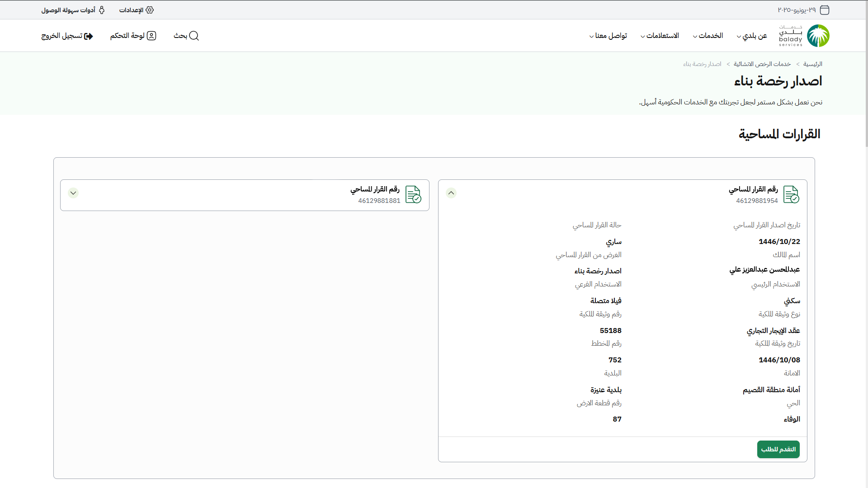Click the search magnifier icon
The width and height of the screenshot is (868, 488).
pos(194,36)
